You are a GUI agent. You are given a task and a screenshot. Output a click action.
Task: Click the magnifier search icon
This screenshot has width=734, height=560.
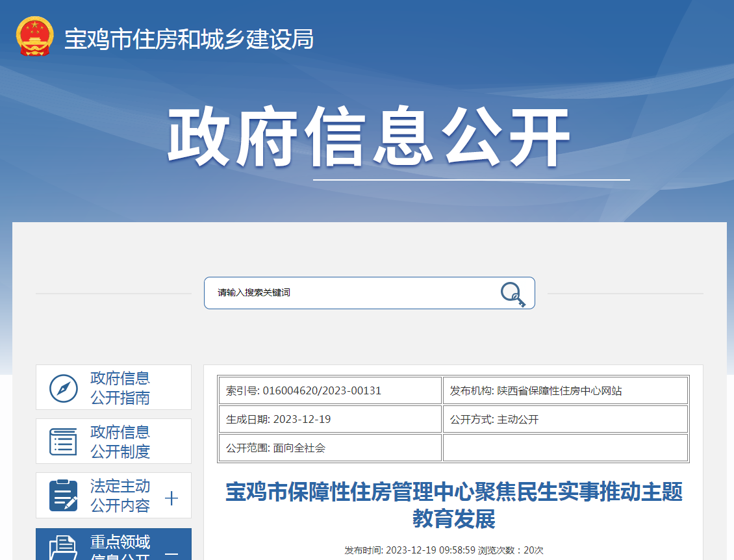point(513,294)
